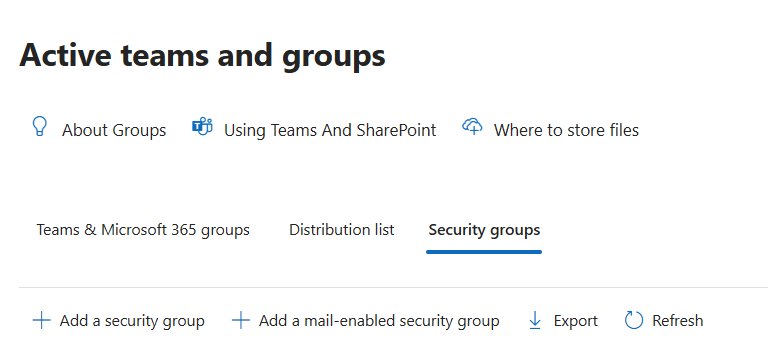Click the Export button label
768x361 pixels.
pyautogui.click(x=576, y=321)
